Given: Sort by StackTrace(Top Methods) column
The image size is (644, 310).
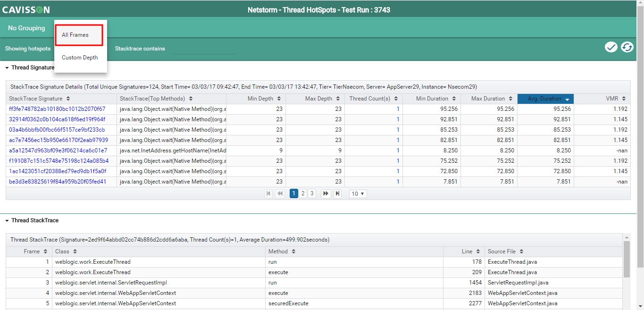Looking at the screenshot, I should (x=190, y=99).
